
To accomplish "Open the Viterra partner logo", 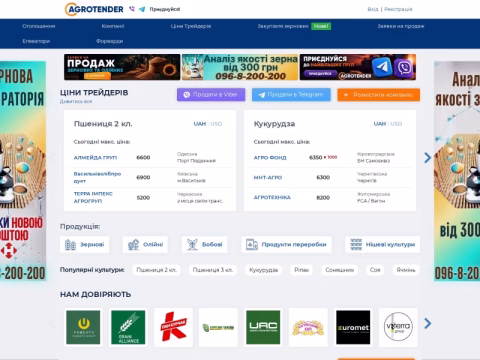I will coord(398,327).
